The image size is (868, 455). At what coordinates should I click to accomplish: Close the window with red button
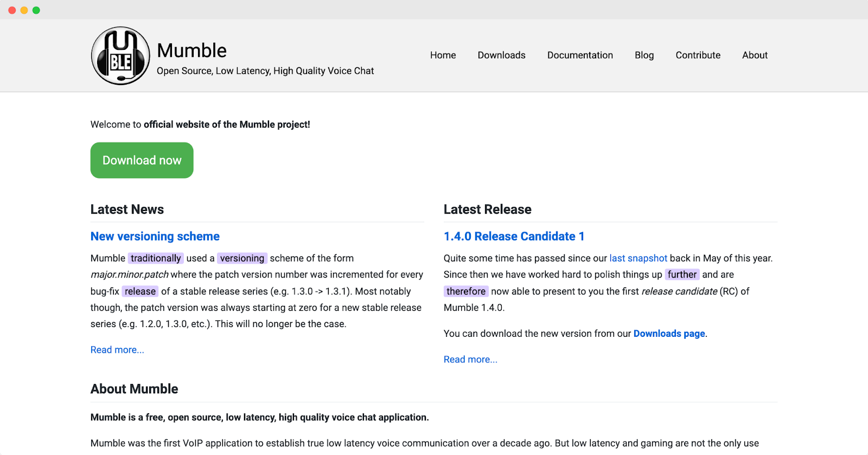click(x=12, y=10)
